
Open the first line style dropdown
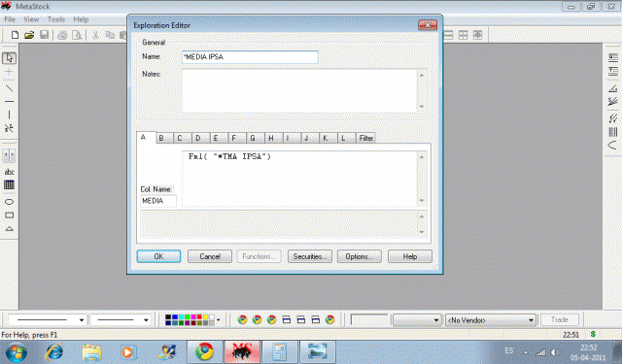(x=48, y=320)
